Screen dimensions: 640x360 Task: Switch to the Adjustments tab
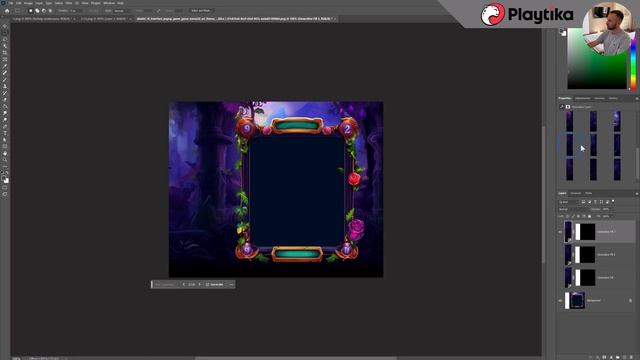point(582,98)
